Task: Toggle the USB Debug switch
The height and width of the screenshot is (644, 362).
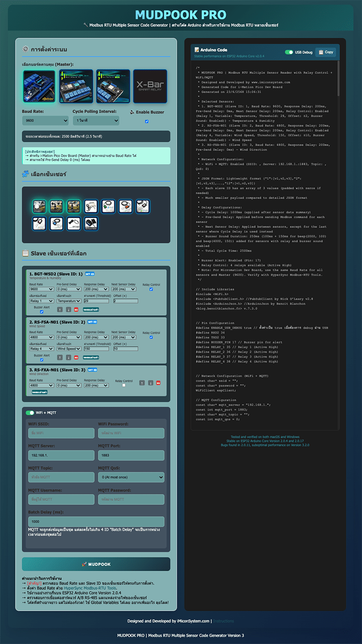Action: coord(289,52)
